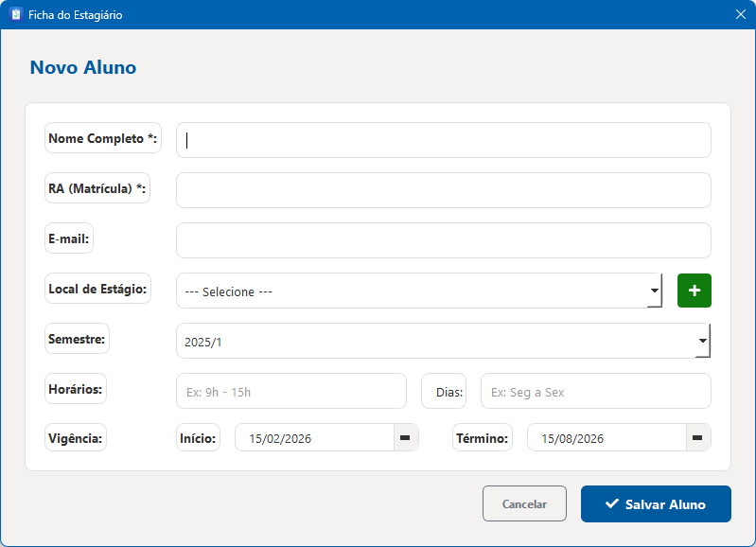Open the Início date calendar picker

[x=405, y=437]
